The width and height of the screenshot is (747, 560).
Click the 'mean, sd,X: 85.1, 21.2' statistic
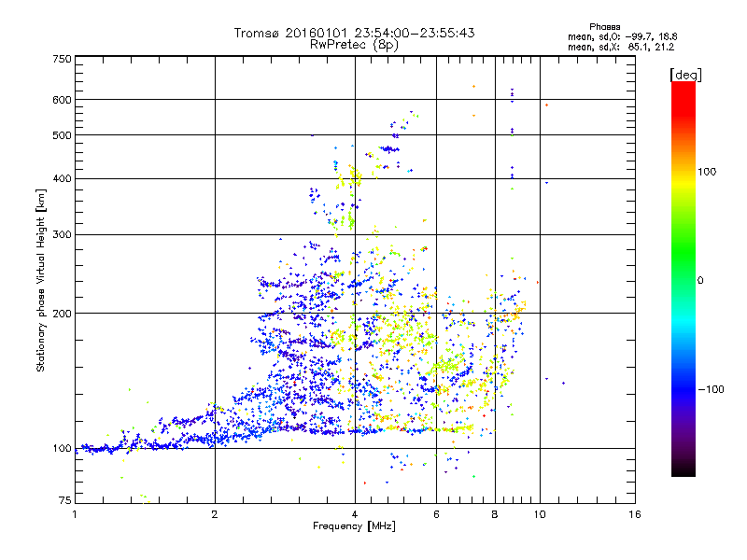(x=620, y=47)
